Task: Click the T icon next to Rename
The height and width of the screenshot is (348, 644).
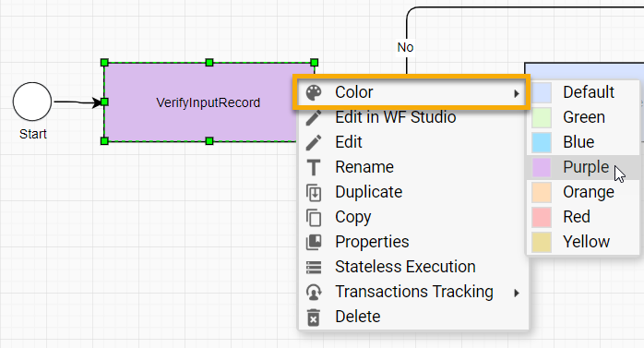Action: (x=314, y=167)
